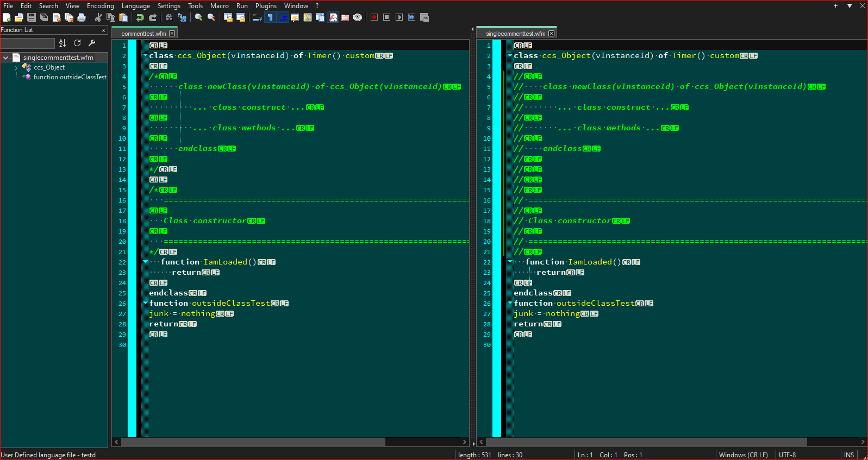Viewport: 868px width, 460px height.
Task: Click the Stop recording macro toolbar icon
Action: (387, 17)
